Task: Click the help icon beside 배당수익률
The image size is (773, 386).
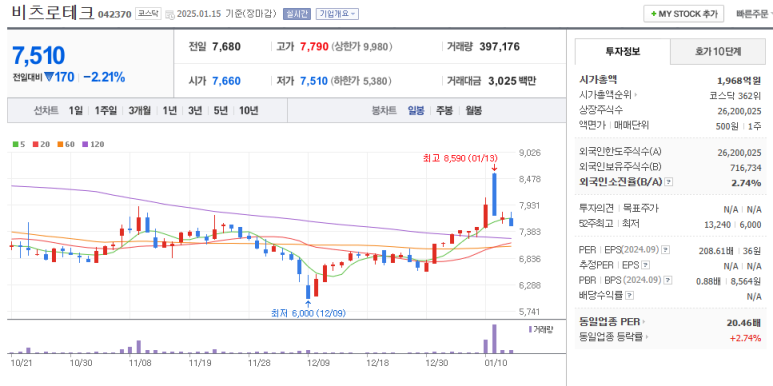Action: click(630, 296)
